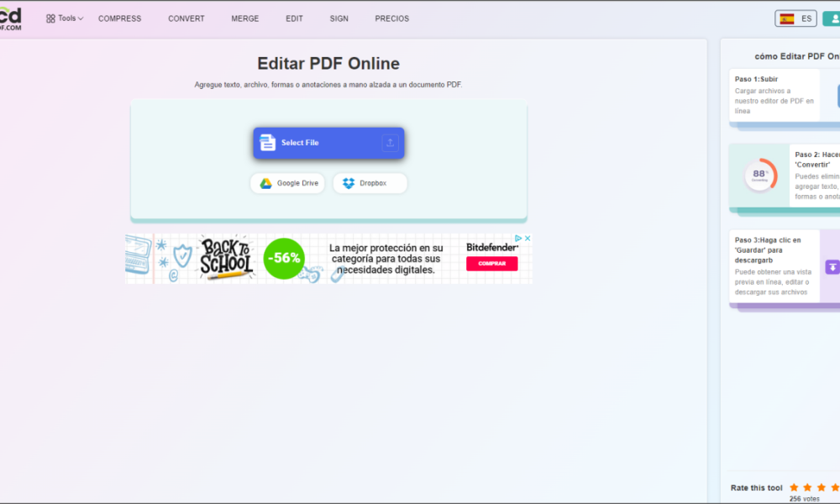Click the user account icon
Screen dimensions: 840x504
pyautogui.click(x=831, y=18)
